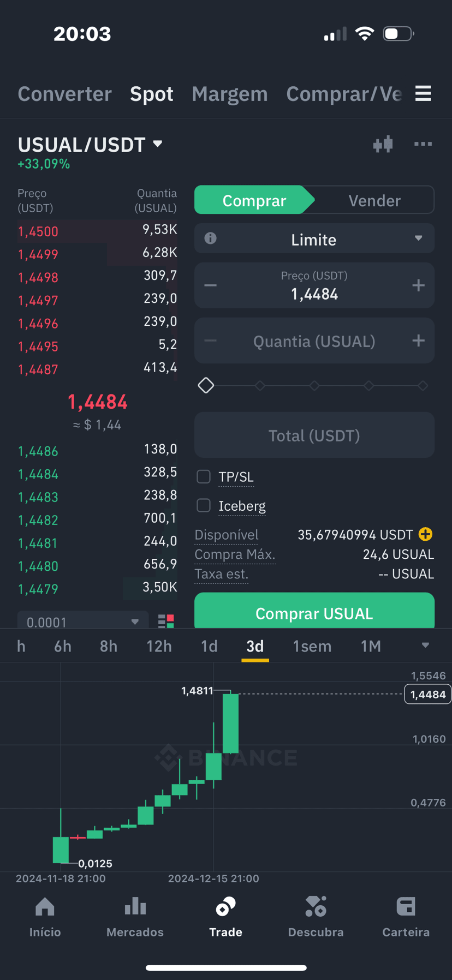
Task: Tap the Total (USDT) input field
Action: click(x=314, y=435)
